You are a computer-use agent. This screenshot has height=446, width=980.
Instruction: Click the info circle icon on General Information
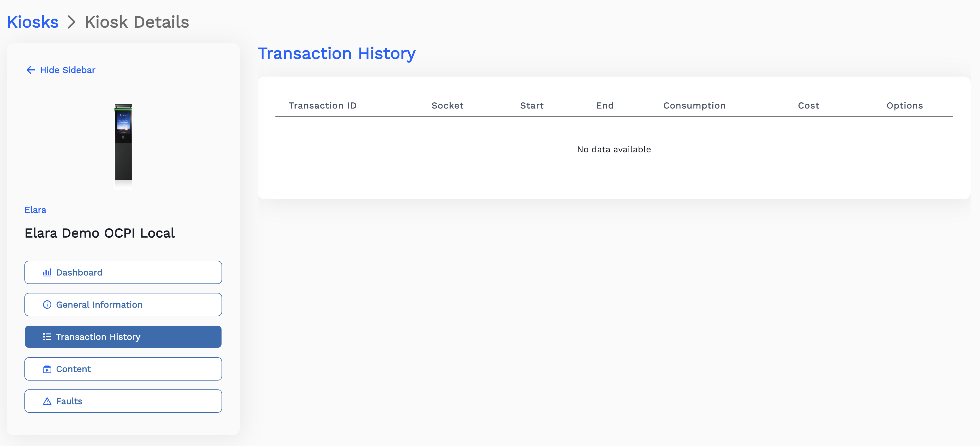coord(47,305)
